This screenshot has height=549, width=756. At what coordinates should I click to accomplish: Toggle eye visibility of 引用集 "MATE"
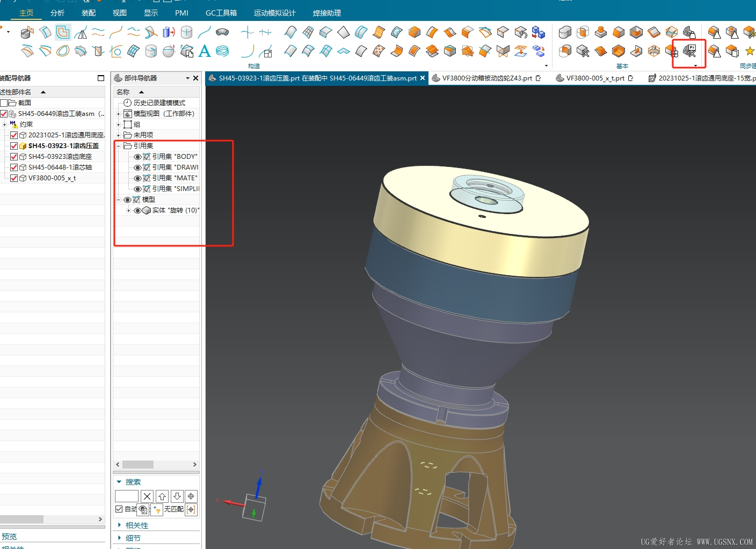(137, 178)
